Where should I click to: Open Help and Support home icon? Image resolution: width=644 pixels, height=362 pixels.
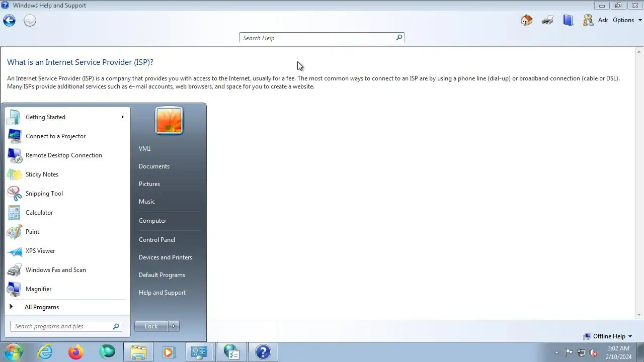[x=526, y=20]
